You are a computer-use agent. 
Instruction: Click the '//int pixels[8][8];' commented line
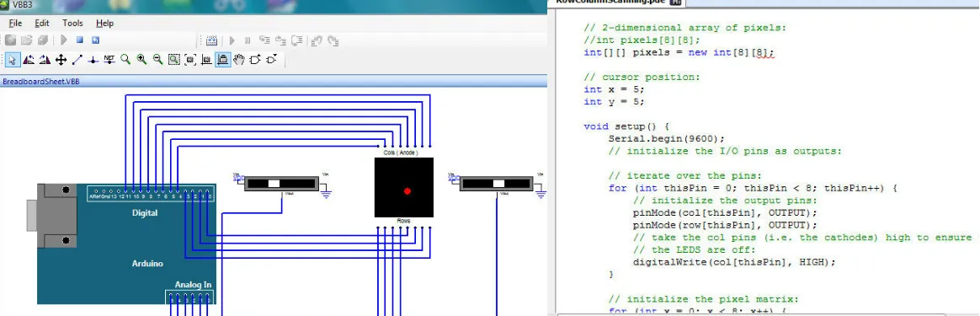(x=642, y=40)
